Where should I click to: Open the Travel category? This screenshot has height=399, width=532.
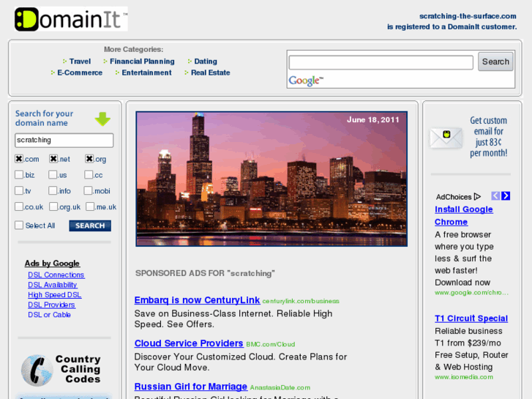tap(80, 61)
